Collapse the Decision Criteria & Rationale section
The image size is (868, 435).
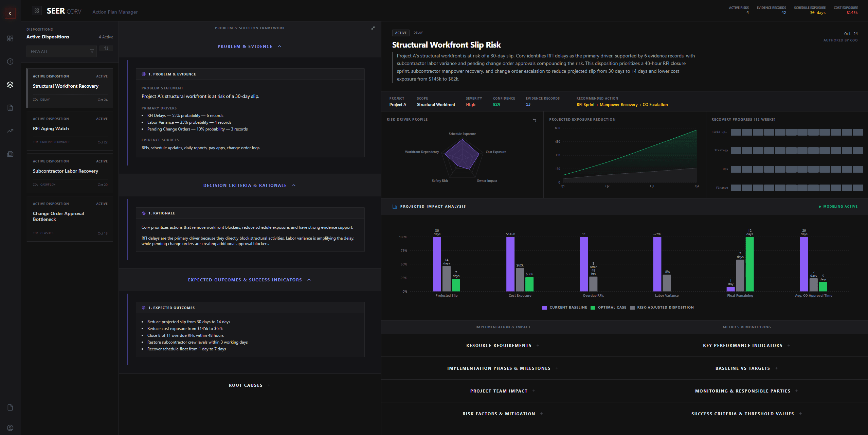click(250, 185)
